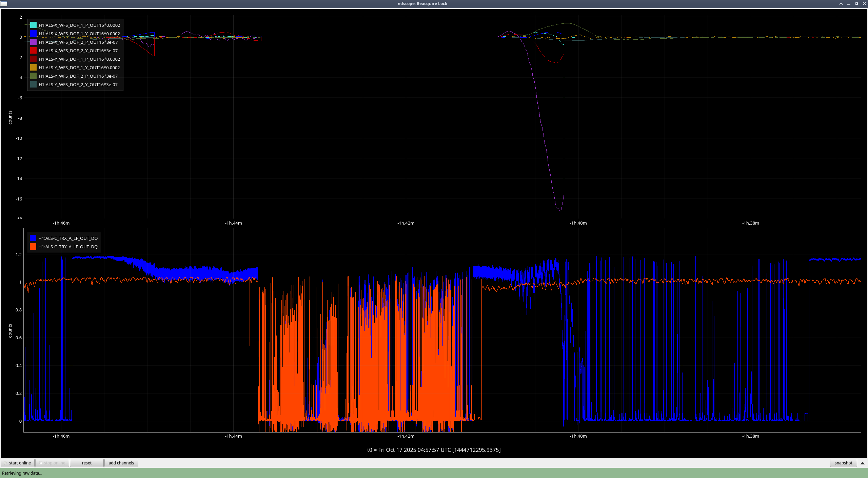Take a snapshot of the plots
This screenshot has width=868, height=478.
(x=843, y=463)
